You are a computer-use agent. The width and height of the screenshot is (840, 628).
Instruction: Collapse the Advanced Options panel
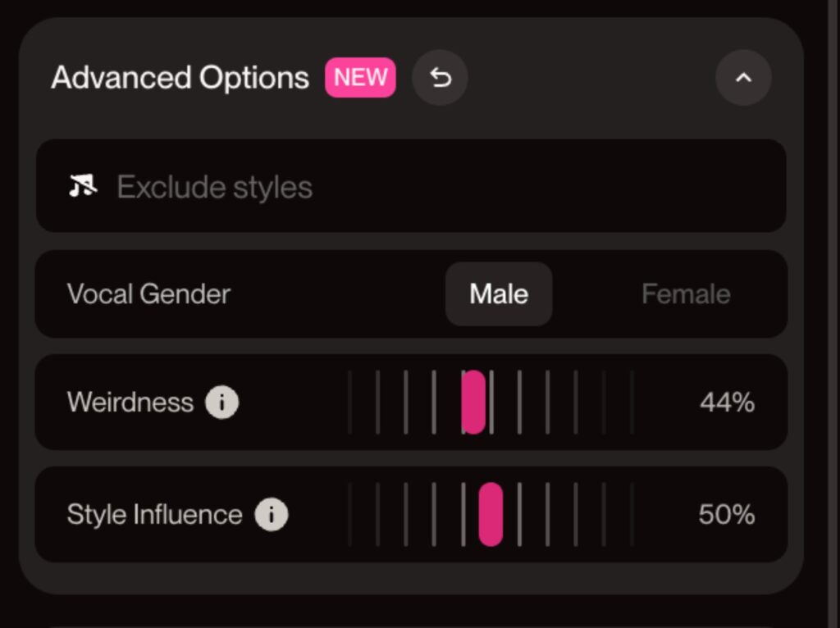click(743, 78)
